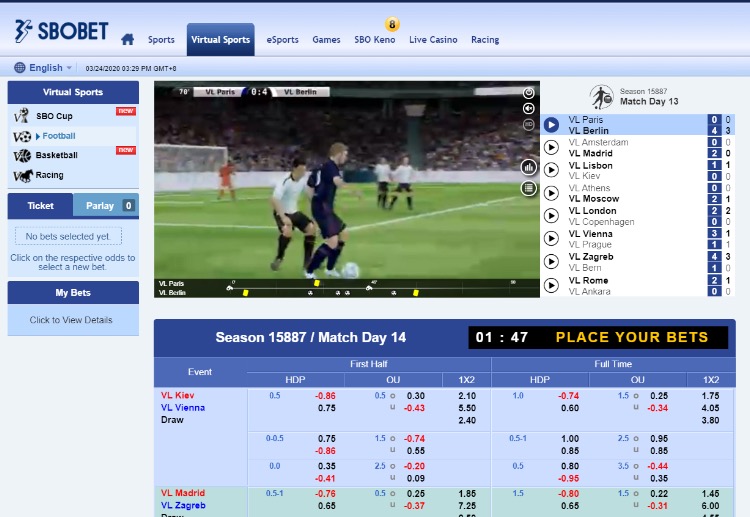Click the Basketball icon in sidebar
Screen dimensions: 750x517
coord(22,155)
